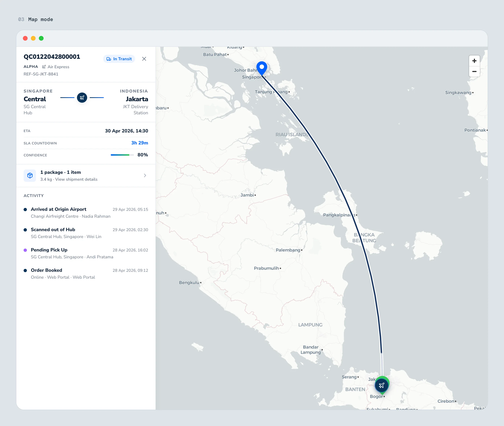Click the yellow macOS window button
The width and height of the screenshot is (504, 426).
[33, 38]
